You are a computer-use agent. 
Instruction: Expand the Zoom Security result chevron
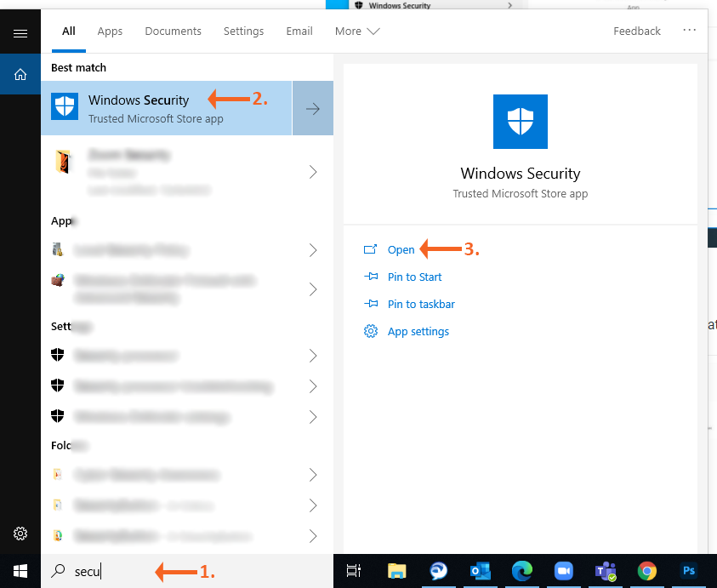(x=312, y=172)
